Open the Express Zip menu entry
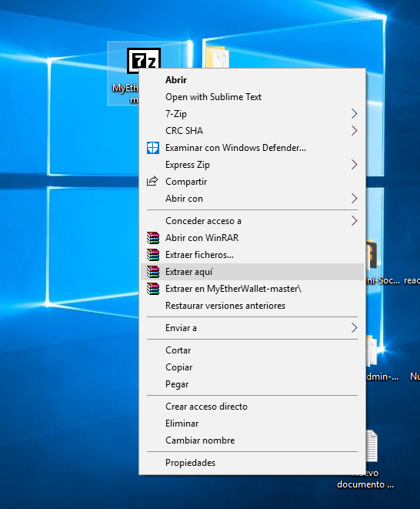420x509 pixels. pos(252,165)
